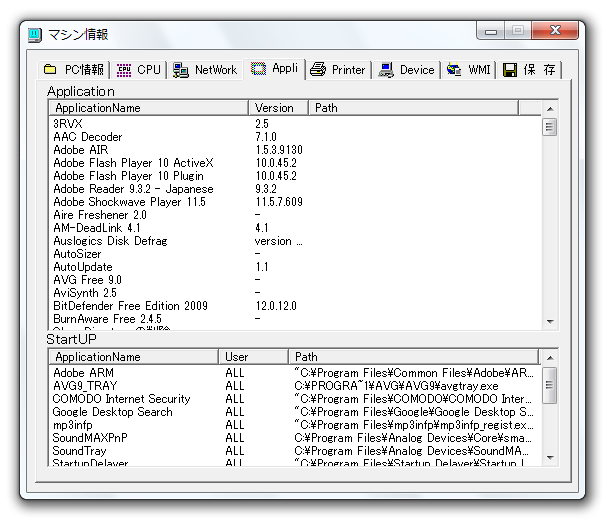
Task: Open the 保存 tab
Action: click(x=530, y=70)
